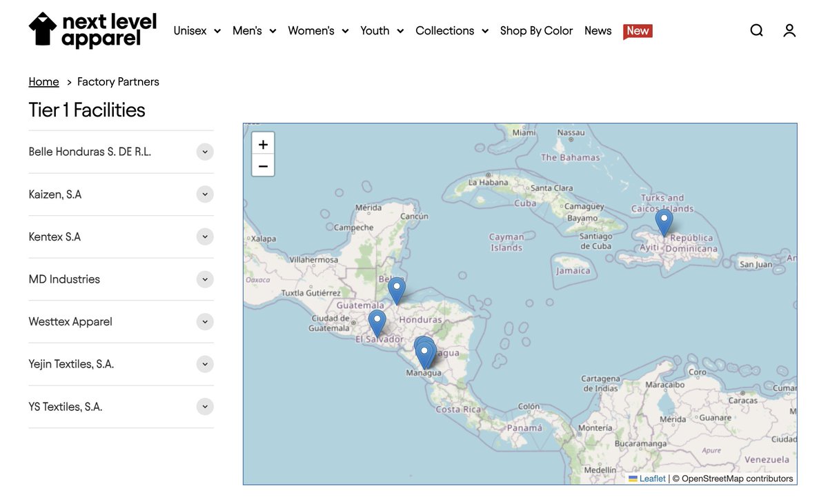
Task: Expand the Kaizen, S.A chevron
Action: point(205,194)
